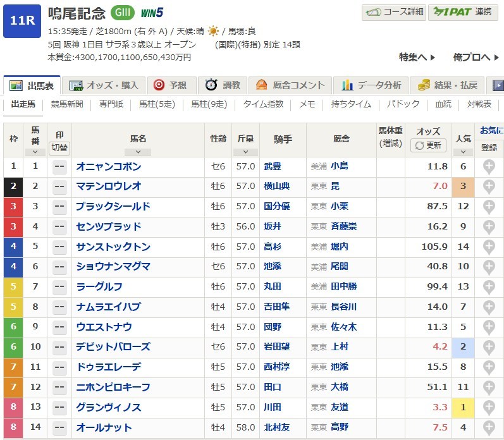Image resolution: width=504 pixels, height=440 pixels.
Task: Click favorite plus icon for グランヴィノス
Action: pyautogui.click(x=489, y=408)
